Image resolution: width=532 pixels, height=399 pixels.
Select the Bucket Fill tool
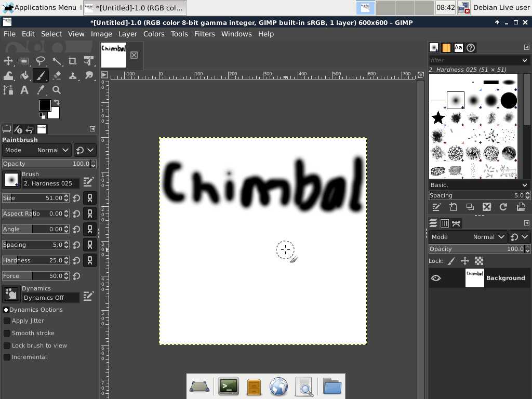click(x=24, y=76)
